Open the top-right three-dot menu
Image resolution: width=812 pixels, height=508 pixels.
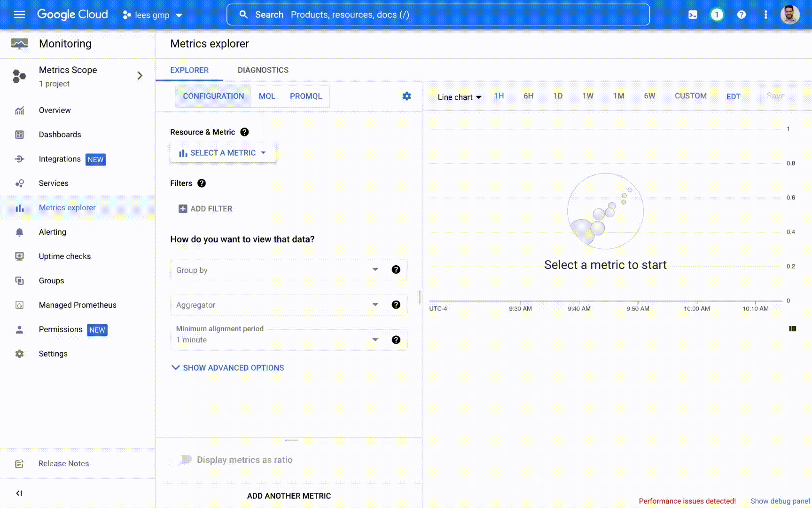click(x=765, y=15)
